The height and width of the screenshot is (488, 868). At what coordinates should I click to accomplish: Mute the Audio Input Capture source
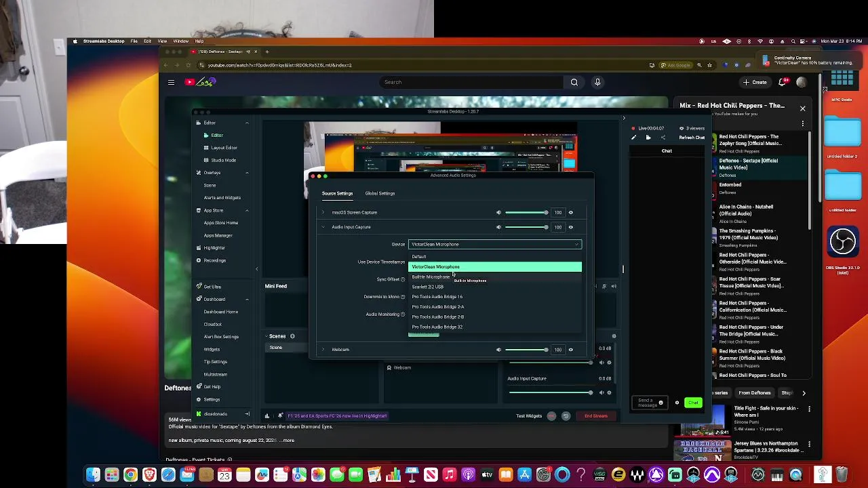[x=498, y=227]
